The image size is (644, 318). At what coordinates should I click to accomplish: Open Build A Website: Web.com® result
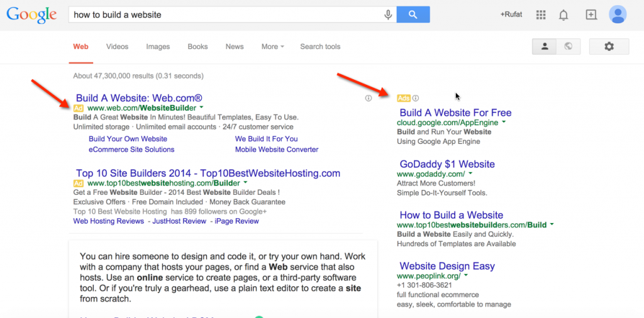139,98
